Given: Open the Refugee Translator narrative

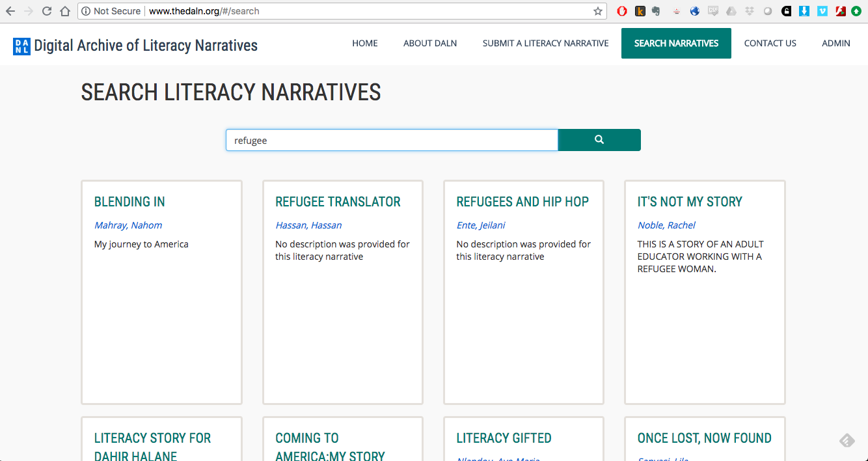Looking at the screenshot, I should tap(338, 202).
